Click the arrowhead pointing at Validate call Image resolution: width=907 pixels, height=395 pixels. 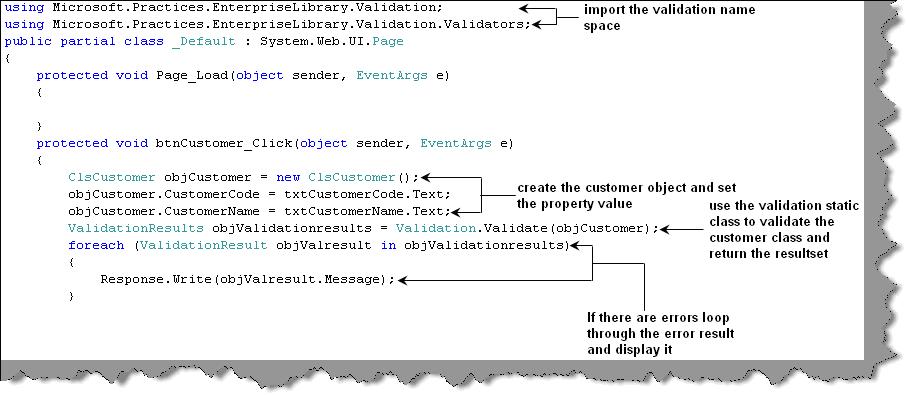coord(665,229)
